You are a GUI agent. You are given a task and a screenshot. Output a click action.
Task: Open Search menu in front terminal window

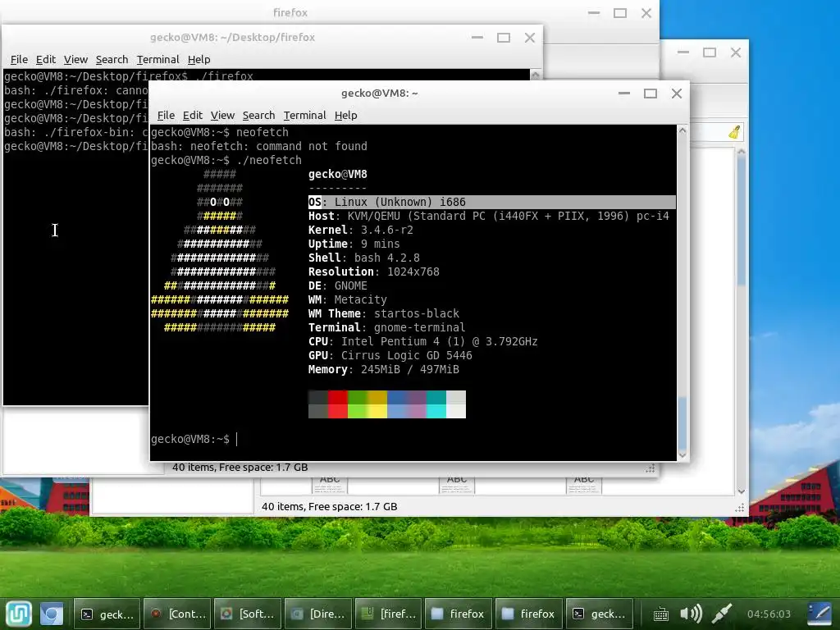[x=258, y=115]
